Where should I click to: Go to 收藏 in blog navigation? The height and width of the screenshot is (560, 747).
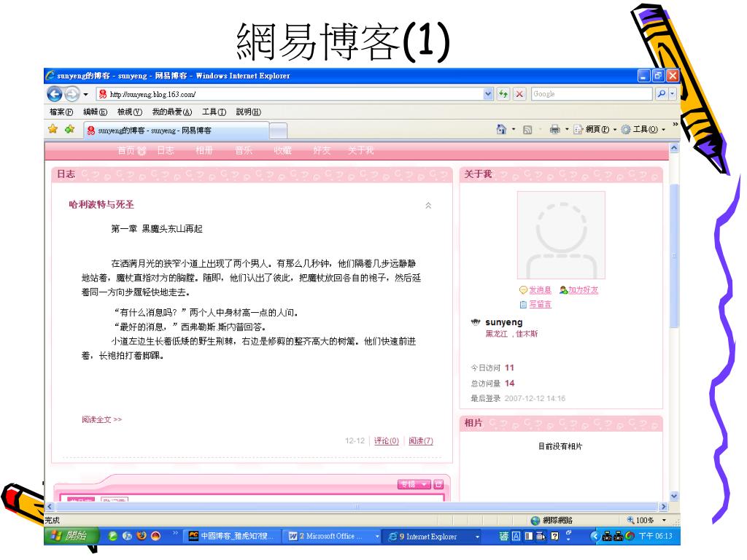pos(282,150)
